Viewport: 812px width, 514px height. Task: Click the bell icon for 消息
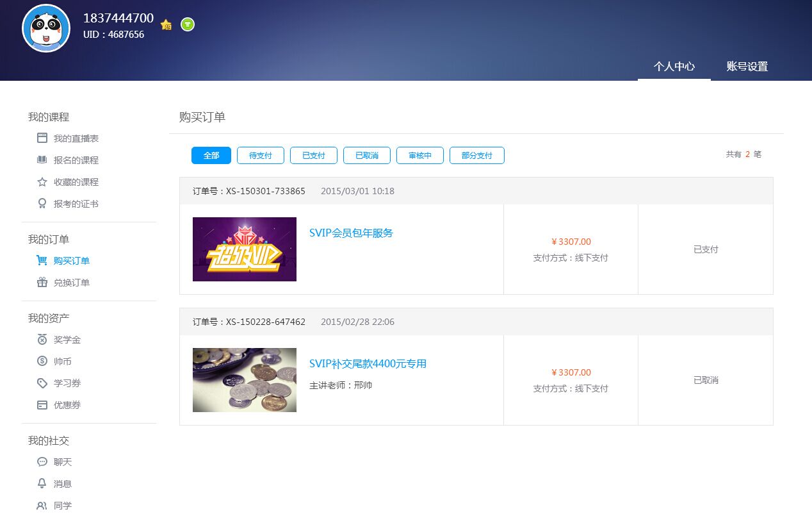tap(42, 484)
